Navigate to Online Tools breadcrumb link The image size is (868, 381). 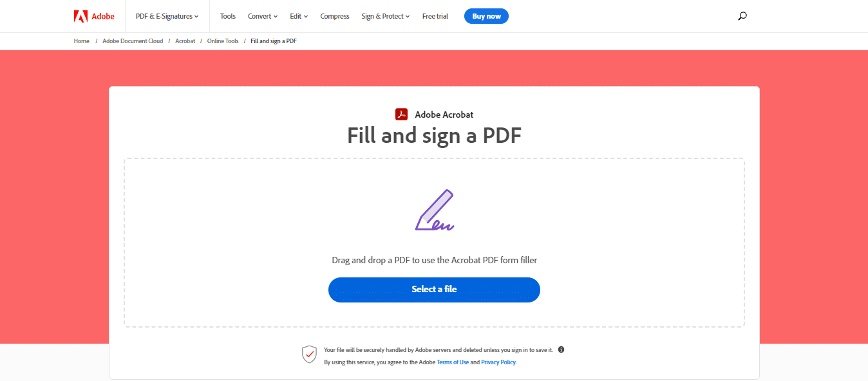(x=223, y=41)
